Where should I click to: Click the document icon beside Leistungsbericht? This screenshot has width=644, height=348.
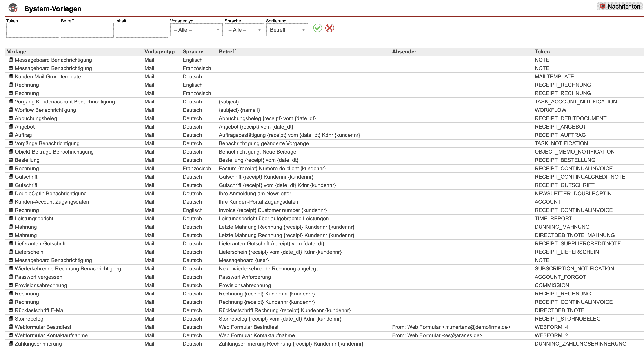(11, 218)
